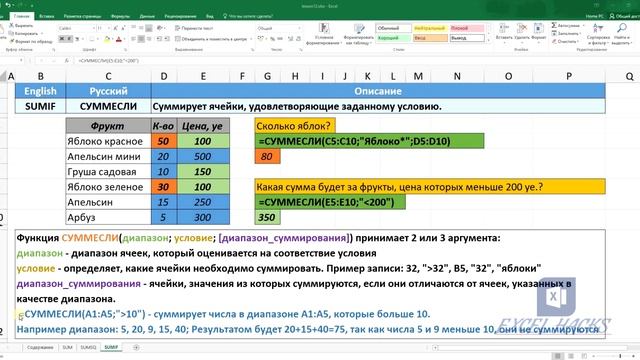Screen dimensions: 640x360
Task: Toggle underline formatting in the font group
Action: point(77,39)
